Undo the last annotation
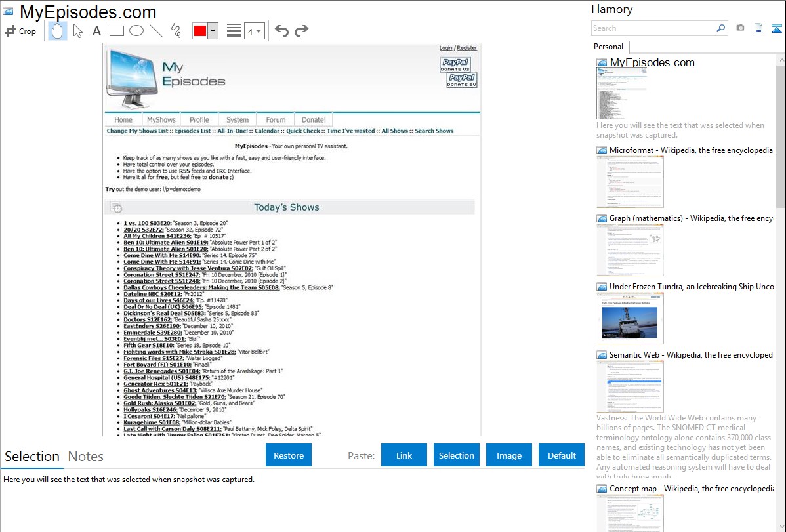The width and height of the screenshot is (786, 532). pyautogui.click(x=281, y=31)
